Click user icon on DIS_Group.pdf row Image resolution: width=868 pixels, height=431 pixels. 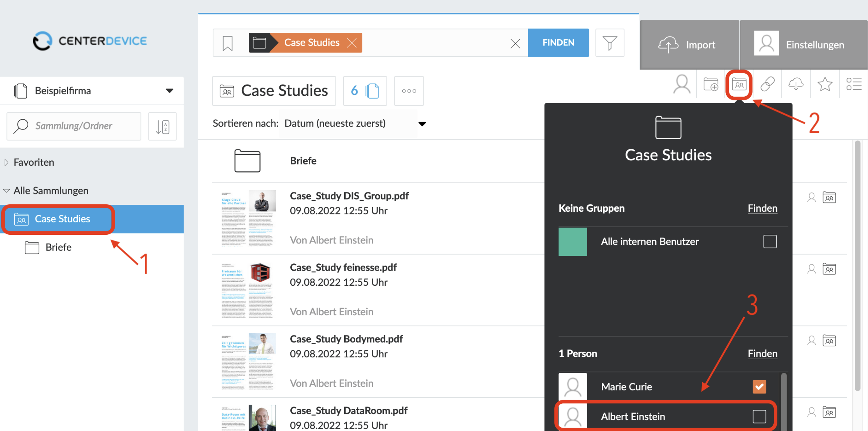pos(811,197)
